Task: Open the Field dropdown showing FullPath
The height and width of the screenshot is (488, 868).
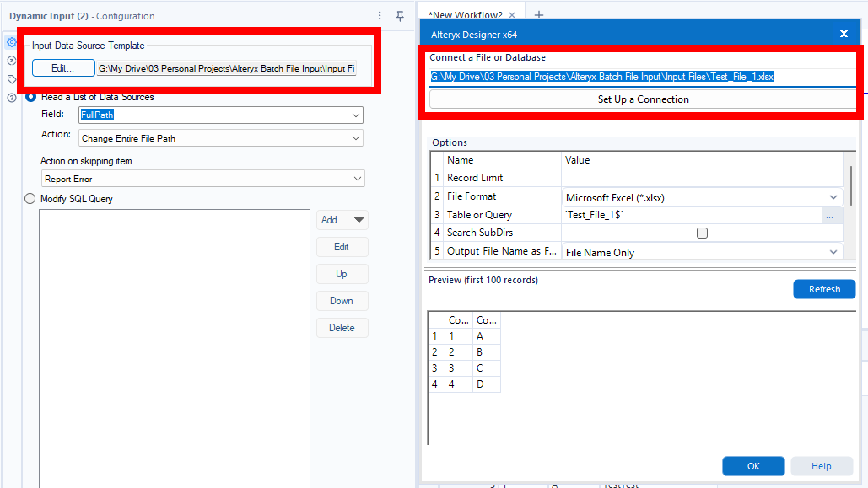Action: 356,115
